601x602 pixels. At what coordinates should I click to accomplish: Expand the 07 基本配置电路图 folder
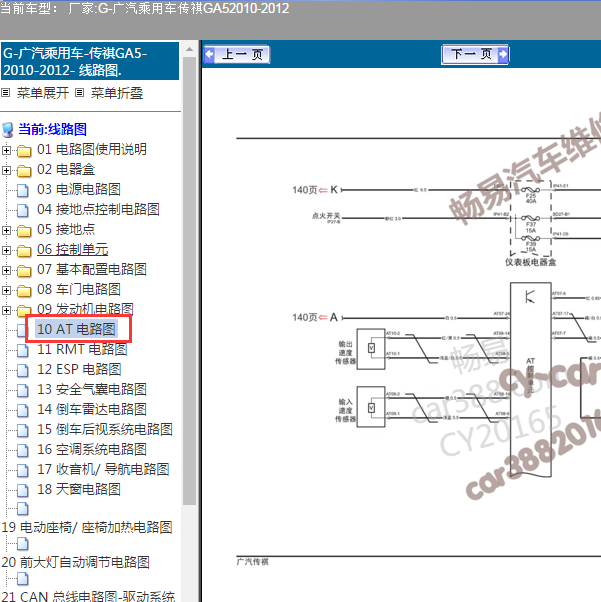(x=6, y=270)
